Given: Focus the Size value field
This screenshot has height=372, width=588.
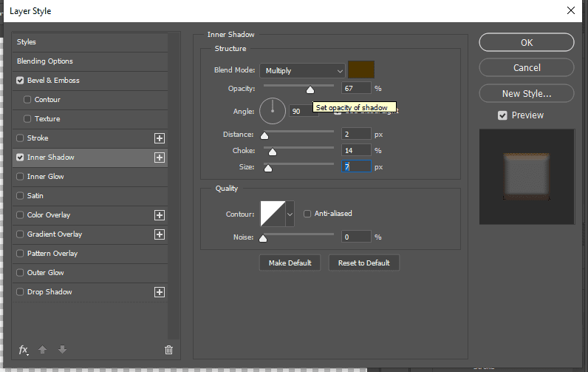Looking at the screenshot, I should point(356,166).
